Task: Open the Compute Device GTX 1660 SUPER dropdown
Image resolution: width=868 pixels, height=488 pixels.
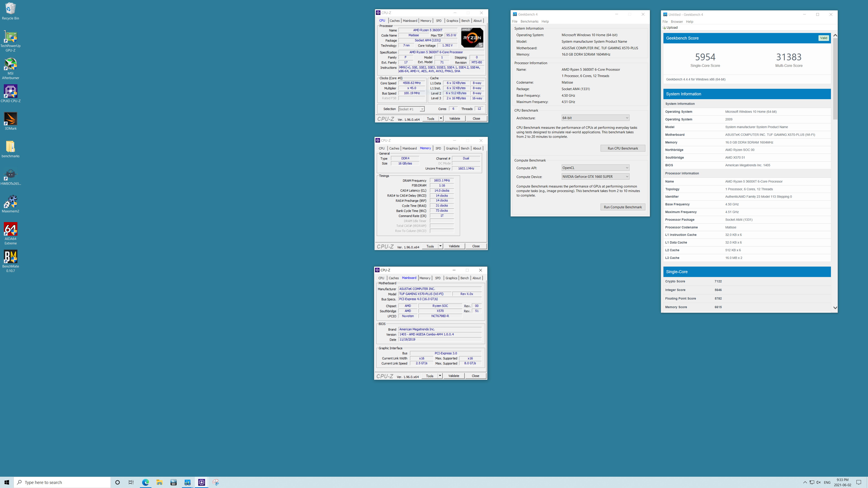Action: pyautogui.click(x=595, y=176)
